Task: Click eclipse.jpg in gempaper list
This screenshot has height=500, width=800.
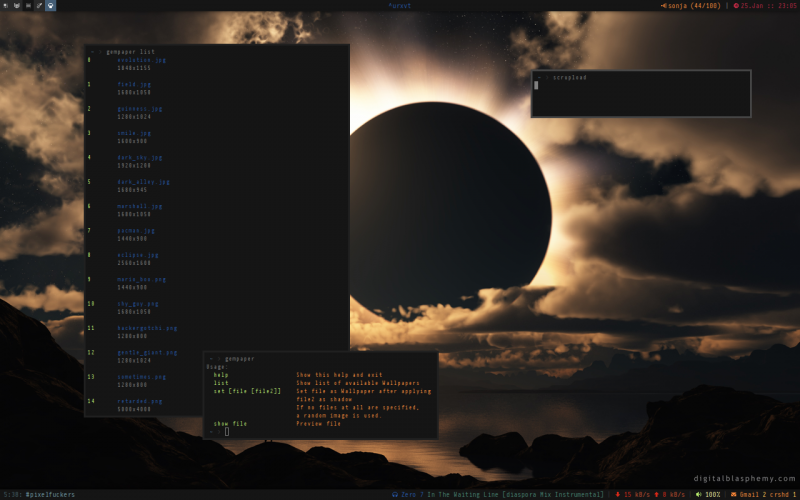Action: [138, 255]
